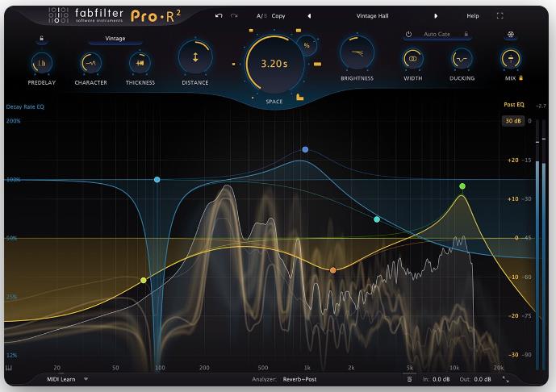
Task: Click the +20 Post EQ scale label
Action: (512, 161)
